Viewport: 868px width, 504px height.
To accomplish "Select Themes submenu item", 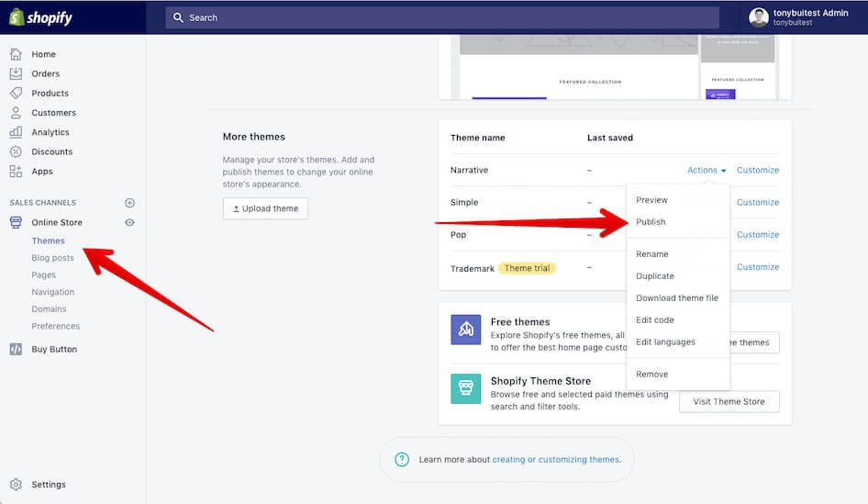I will click(48, 241).
